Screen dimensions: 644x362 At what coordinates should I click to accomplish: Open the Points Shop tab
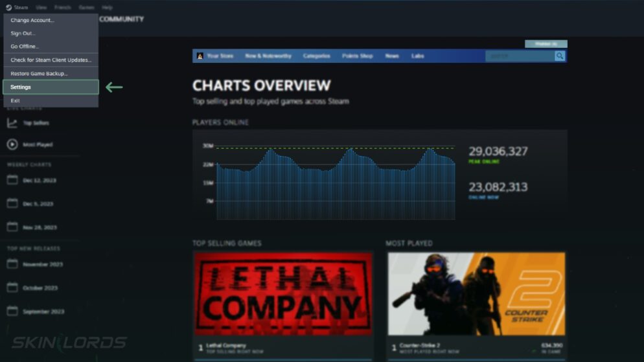click(x=357, y=56)
